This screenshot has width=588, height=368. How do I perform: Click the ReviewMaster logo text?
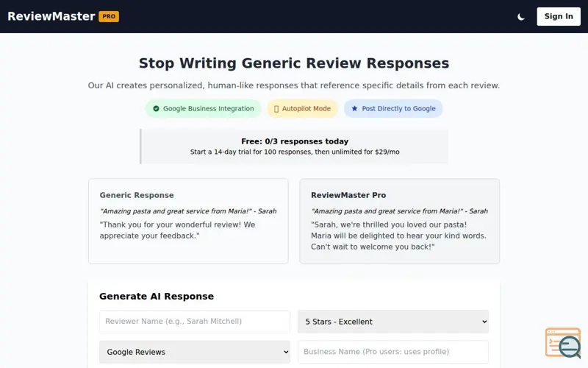coord(51,16)
